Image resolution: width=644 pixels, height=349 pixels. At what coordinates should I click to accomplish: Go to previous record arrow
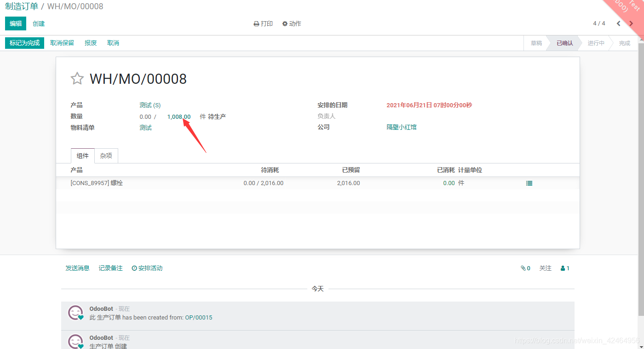coord(619,23)
